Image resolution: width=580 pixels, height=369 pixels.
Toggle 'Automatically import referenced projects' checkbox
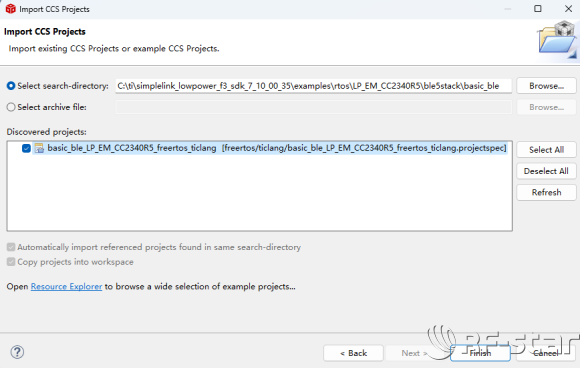coord(11,247)
